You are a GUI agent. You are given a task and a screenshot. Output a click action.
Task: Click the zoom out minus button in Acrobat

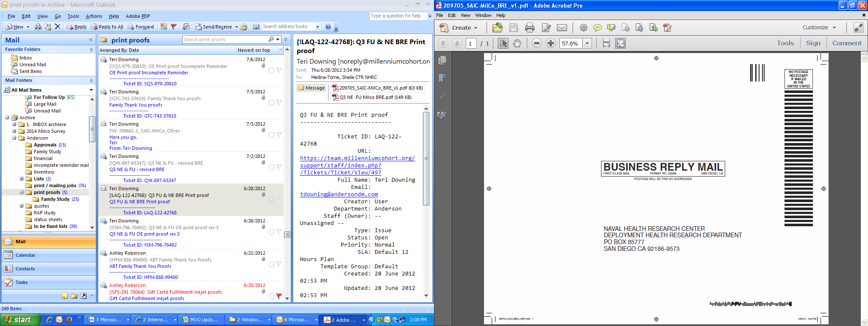tap(537, 43)
